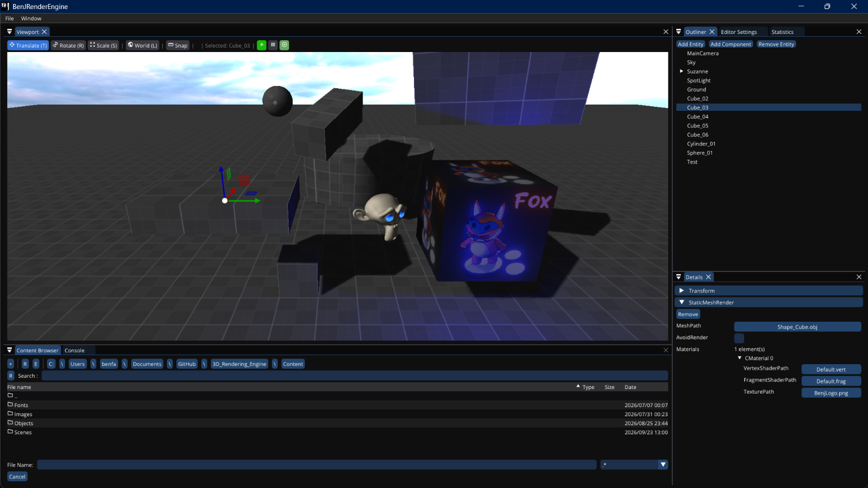This screenshot has width=868, height=488.
Task: Close the Outliner tab
Action: pyautogui.click(x=712, y=32)
